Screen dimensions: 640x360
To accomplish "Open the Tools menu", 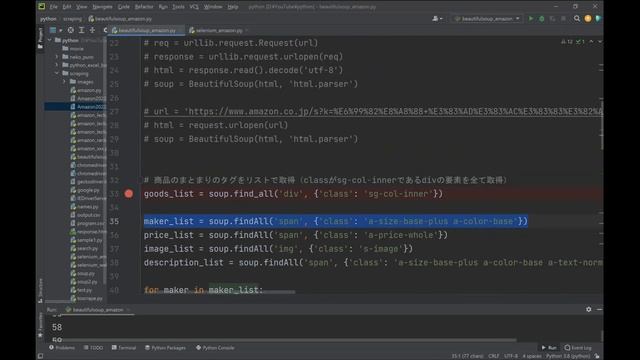I will (178, 7).
